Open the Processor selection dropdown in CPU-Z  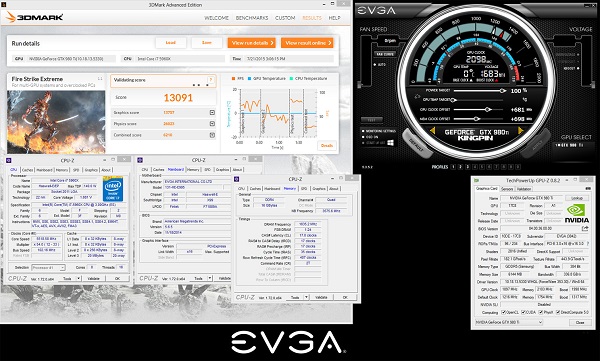48,267
